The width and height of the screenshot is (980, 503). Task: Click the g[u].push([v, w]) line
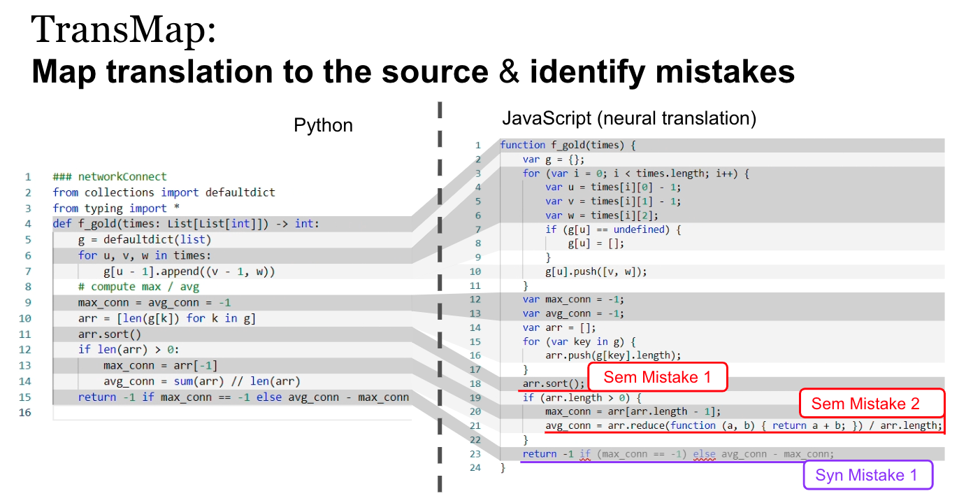click(x=597, y=271)
